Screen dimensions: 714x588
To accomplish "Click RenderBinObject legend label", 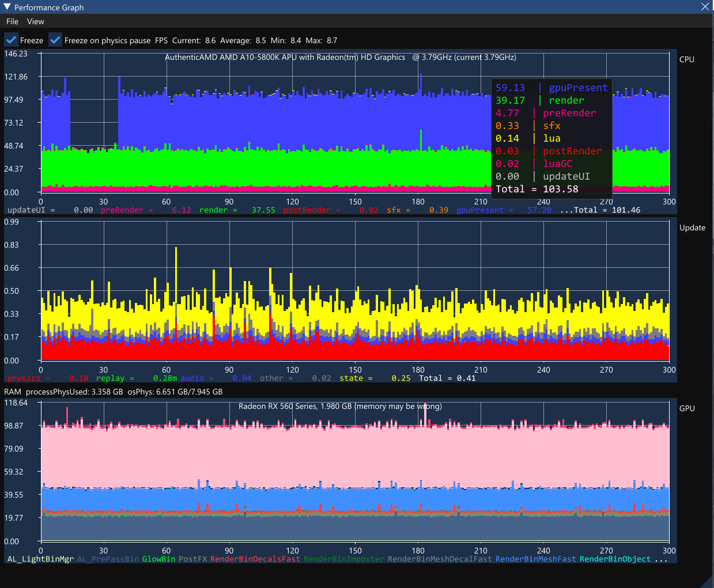I will (x=615, y=559).
